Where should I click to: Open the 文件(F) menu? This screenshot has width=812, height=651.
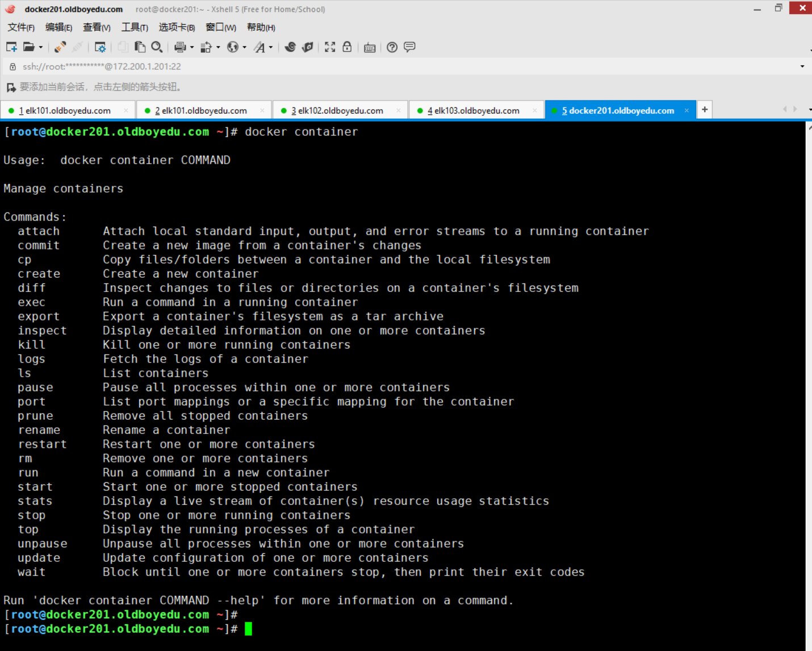[x=21, y=27]
